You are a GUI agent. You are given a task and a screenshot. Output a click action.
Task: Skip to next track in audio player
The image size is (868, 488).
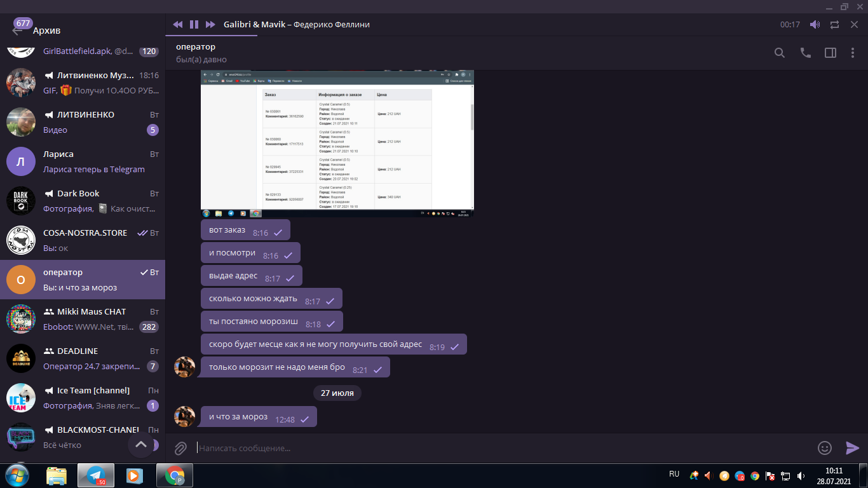[x=210, y=24]
